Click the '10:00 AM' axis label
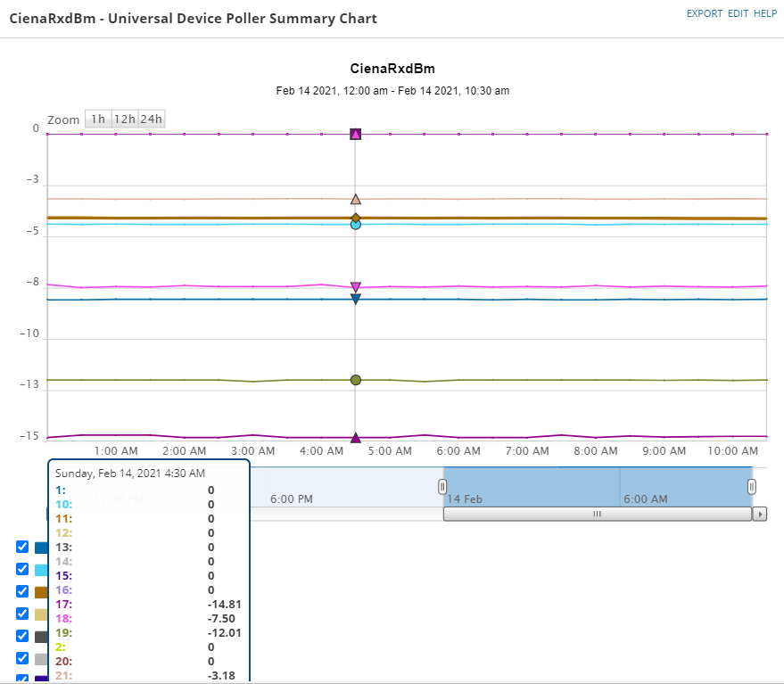784x684 pixels. click(x=732, y=451)
